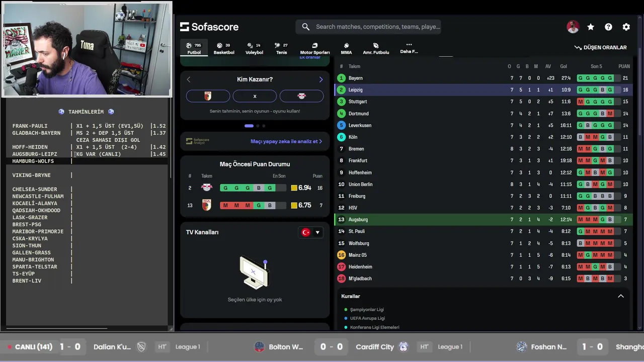Click Cardiff City crest in the ticker
The image size is (644, 362).
404,347
